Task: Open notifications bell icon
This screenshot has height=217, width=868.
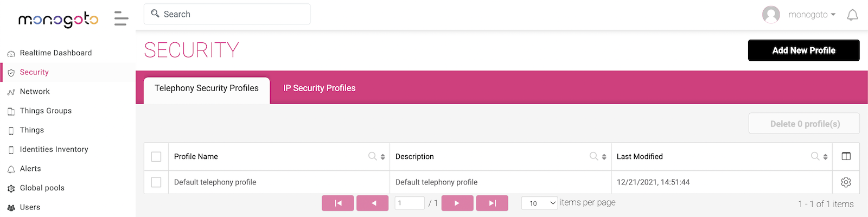Action: [x=852, y=15]
